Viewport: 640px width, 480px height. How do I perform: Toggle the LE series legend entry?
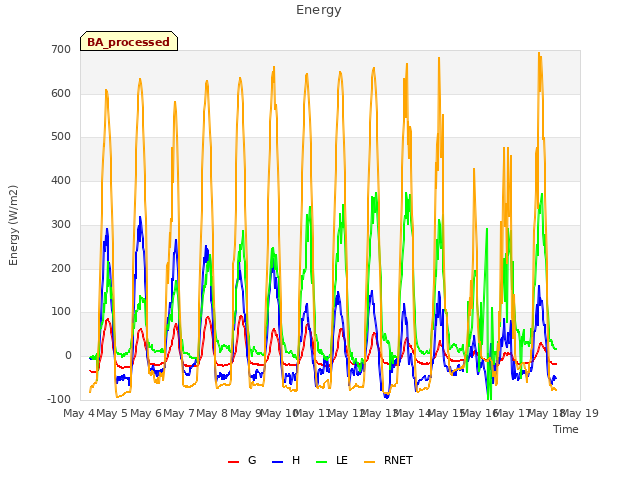(332, 460)
